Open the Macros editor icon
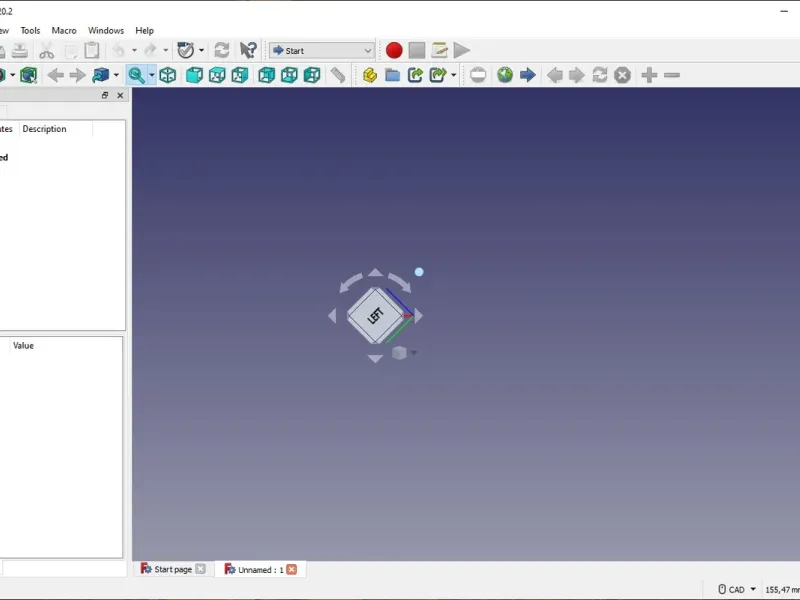The width and height of the screenshot is (800, 600). 439,51
